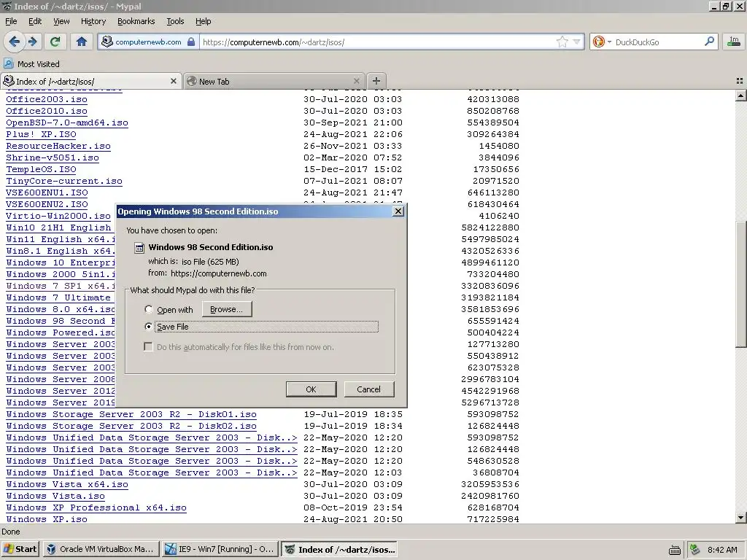Image resolution: width=747 pixels, height=560 pixels.
Task: Click the keyboard icon in system tray
Action: [x=675, y=550]
